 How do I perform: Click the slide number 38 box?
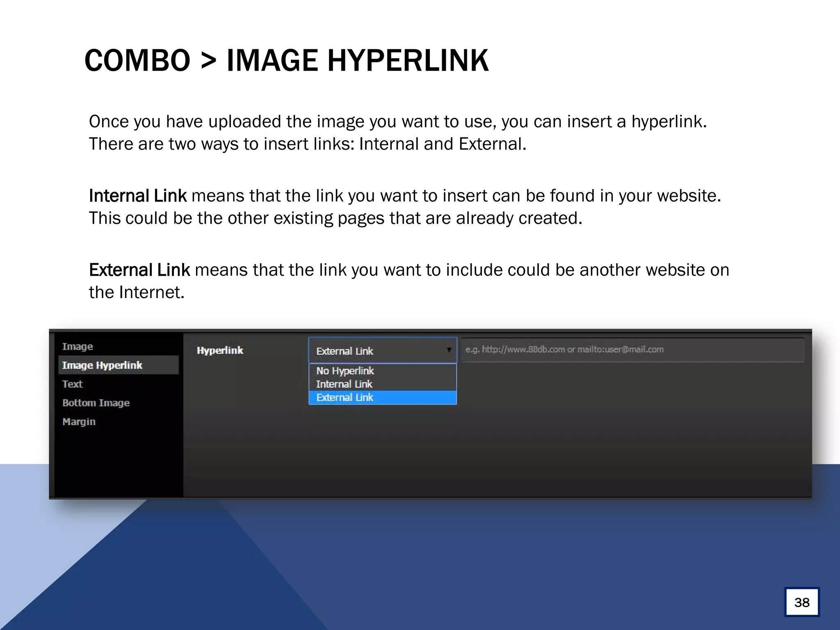(802, 602)
